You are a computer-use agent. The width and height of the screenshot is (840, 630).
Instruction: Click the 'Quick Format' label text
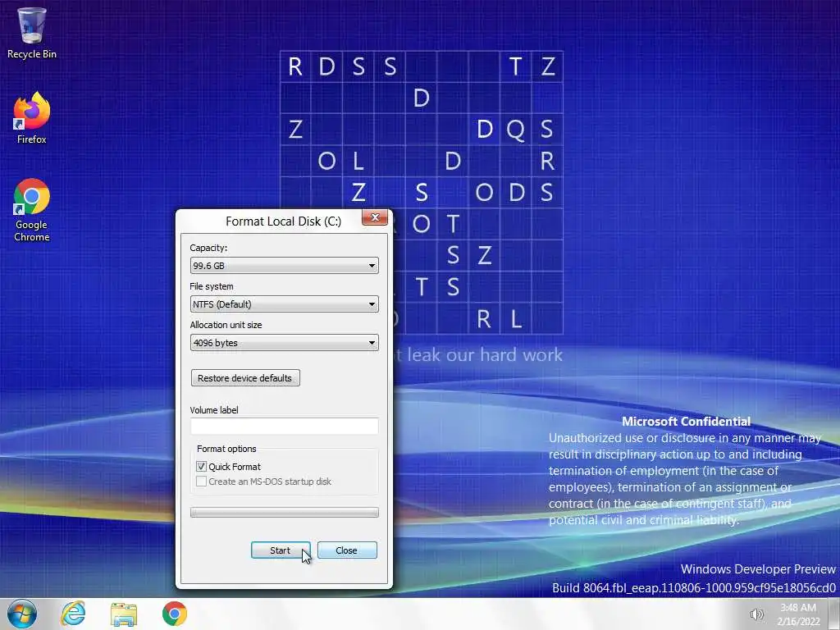(x=235, y=467)
